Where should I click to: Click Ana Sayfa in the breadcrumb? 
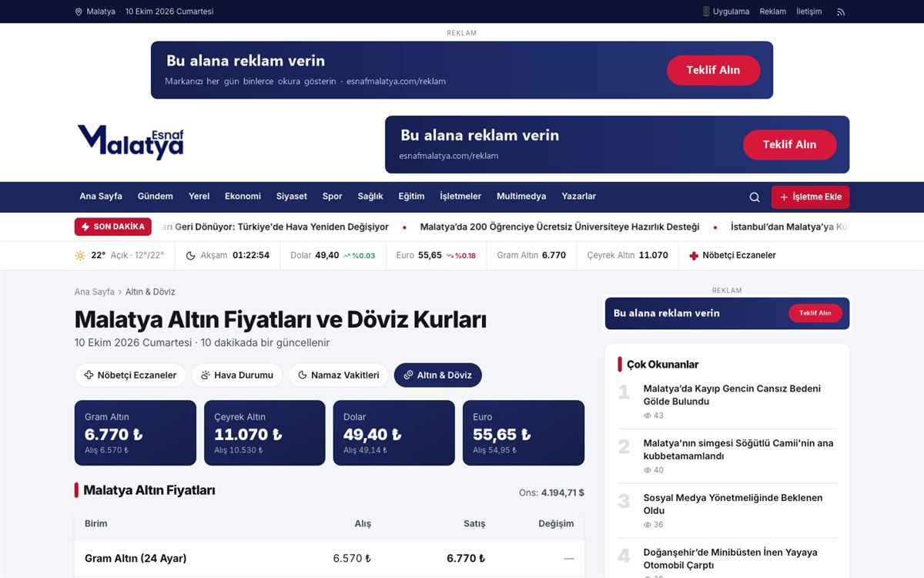point(94,292)
